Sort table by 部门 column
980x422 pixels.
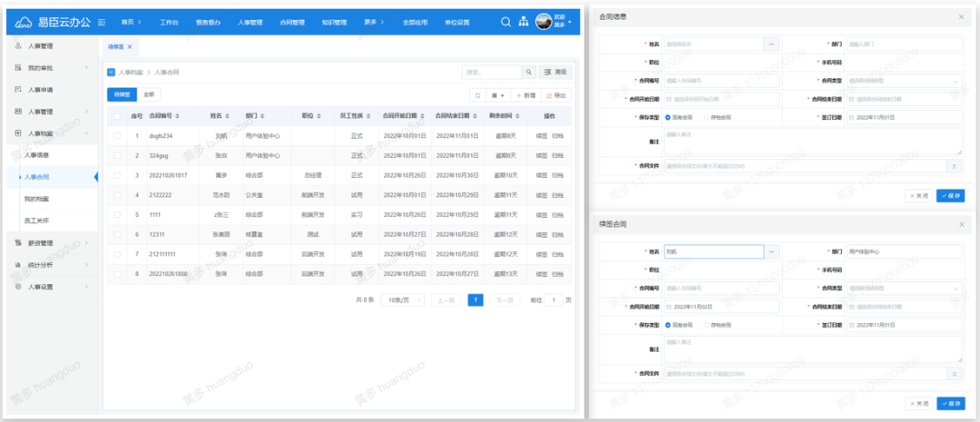(x=262, y=116)
